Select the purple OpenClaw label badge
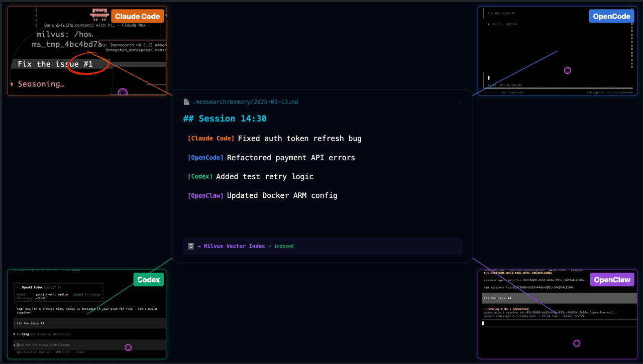Viewport: 643px width, 364px height. [612, 280]
